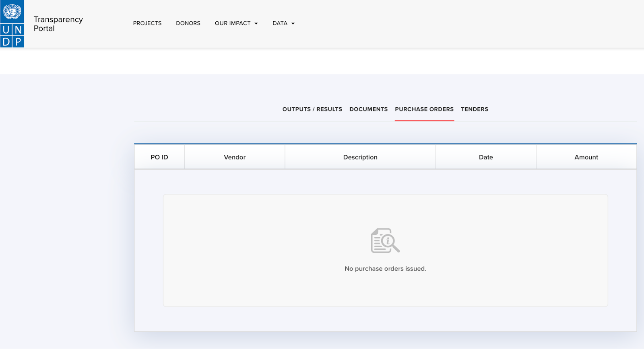
Task: Select the Purchase Orders tab
Action: pyautogui.click(x=424, y=109)
